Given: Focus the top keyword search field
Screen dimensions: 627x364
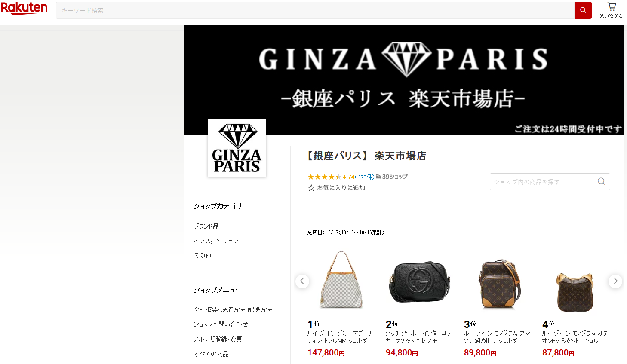Looking at the screenshot, I should (315, 10).
